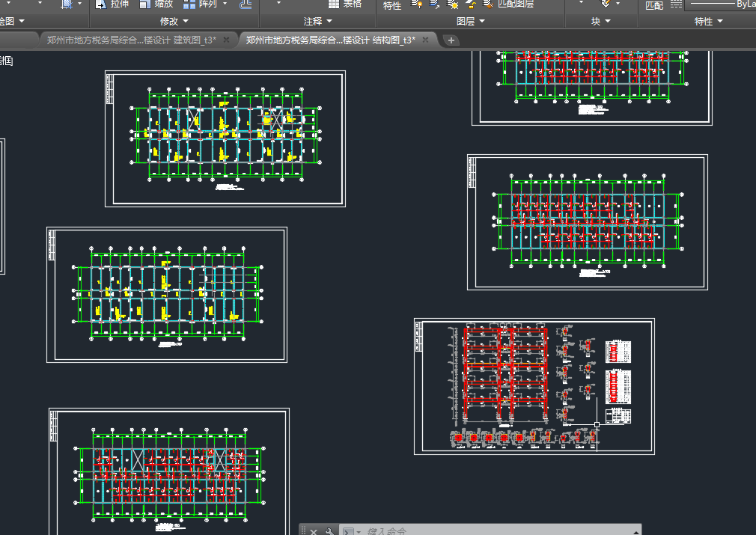
Task: Click the linetype list icon beside 匹配
Action: click(677, 4)
